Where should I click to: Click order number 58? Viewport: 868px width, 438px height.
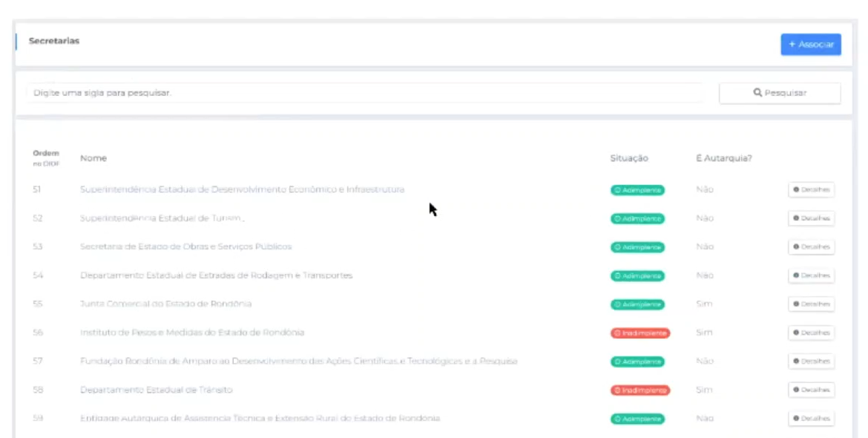click(x=37, y=390)
